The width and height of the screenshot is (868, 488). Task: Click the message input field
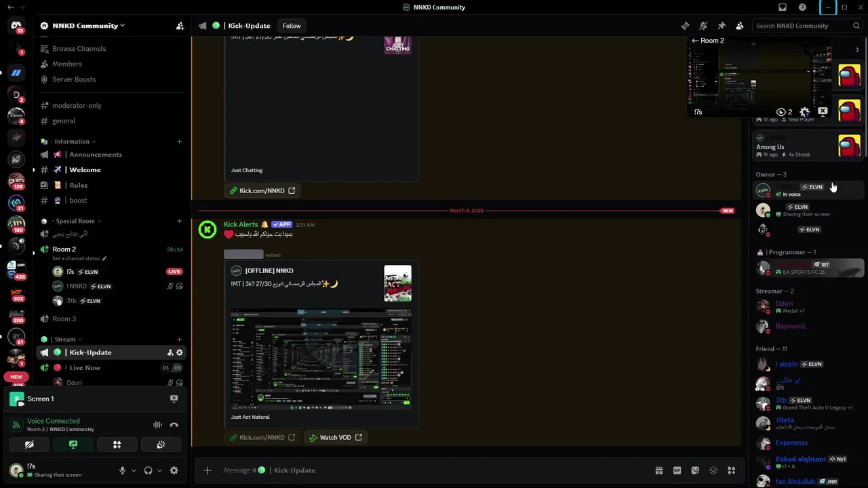[x=434, y=470]
